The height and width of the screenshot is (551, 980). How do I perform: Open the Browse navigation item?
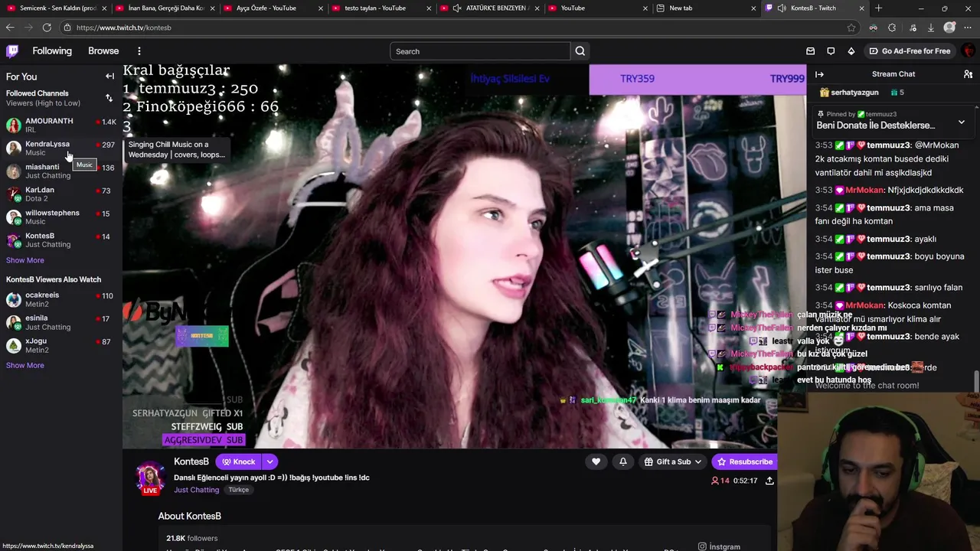pyautogui.click(x=103, y=51)
